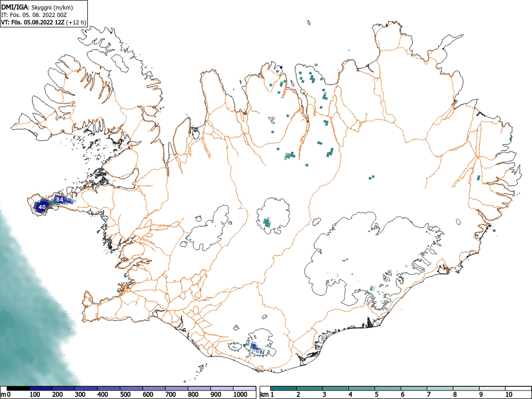532x399 pixels.
Task: Select the 7–8 km legend swatch
Action: coord(440,388)
